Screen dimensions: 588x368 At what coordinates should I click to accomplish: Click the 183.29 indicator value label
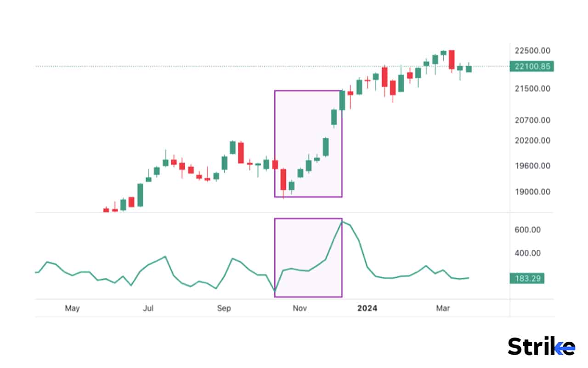pyautogui.click(x=527, y=278)
